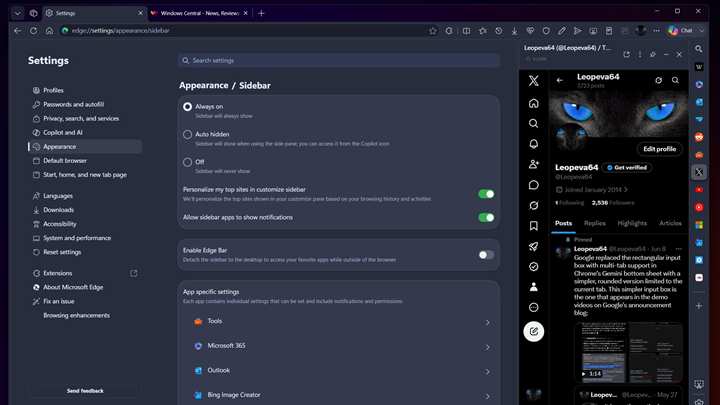
Task: Toggle split screen in the toolbar
Action: pos(466,31)
